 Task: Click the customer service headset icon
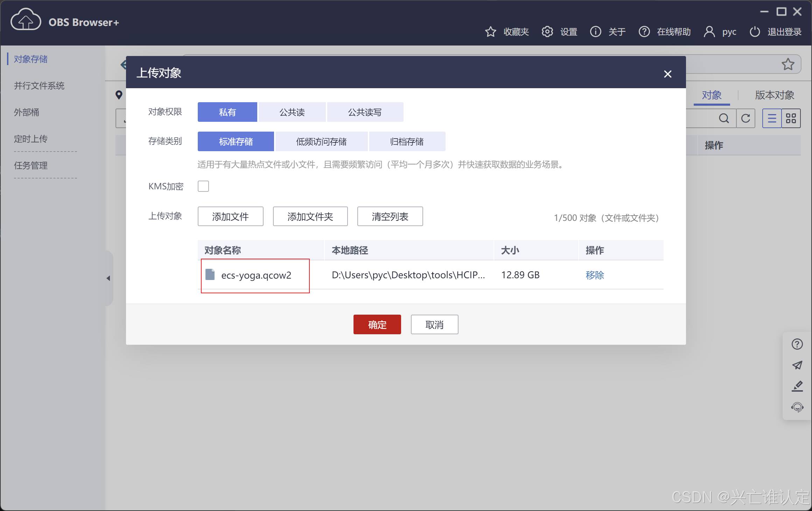coord(797,407)
